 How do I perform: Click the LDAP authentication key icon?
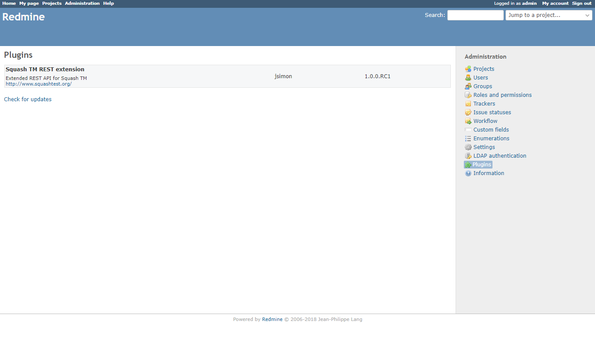[468, 156]
